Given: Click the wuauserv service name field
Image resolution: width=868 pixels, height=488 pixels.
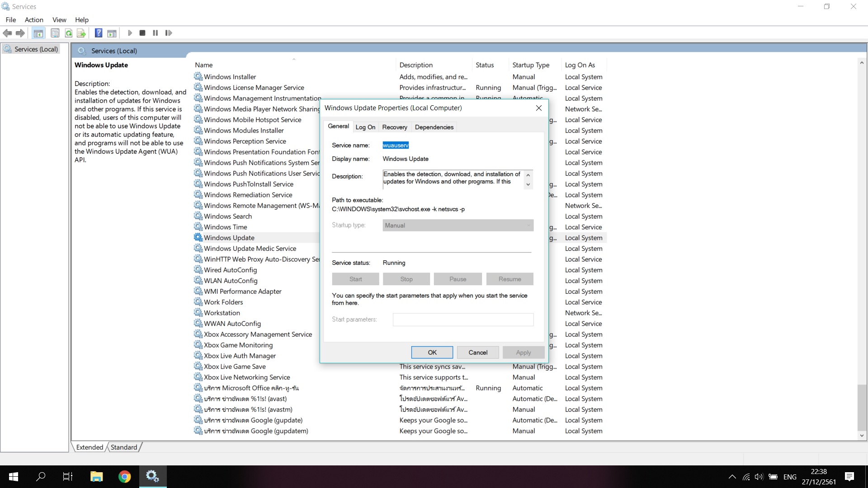Looking at the screenshot, I should 396,145.
